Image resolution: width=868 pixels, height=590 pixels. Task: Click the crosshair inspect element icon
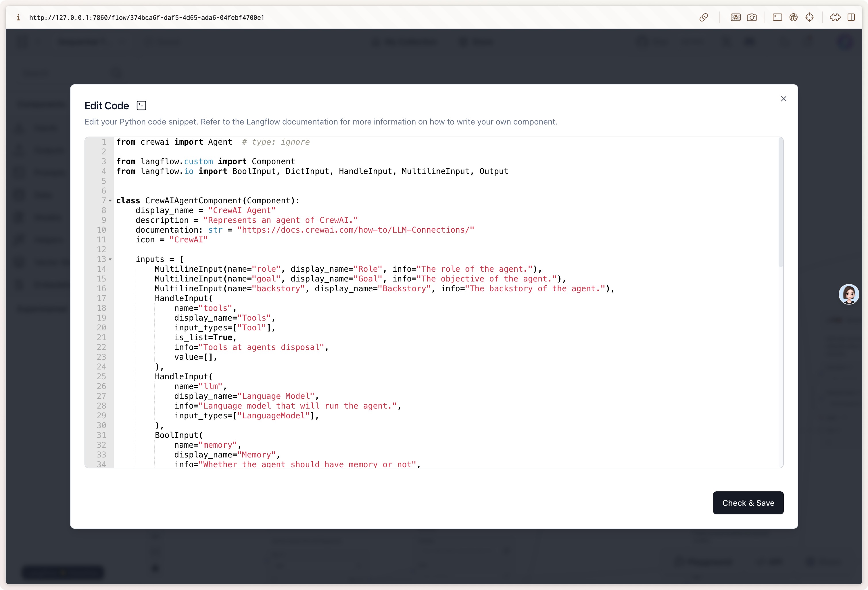click(x=809, y=18)
